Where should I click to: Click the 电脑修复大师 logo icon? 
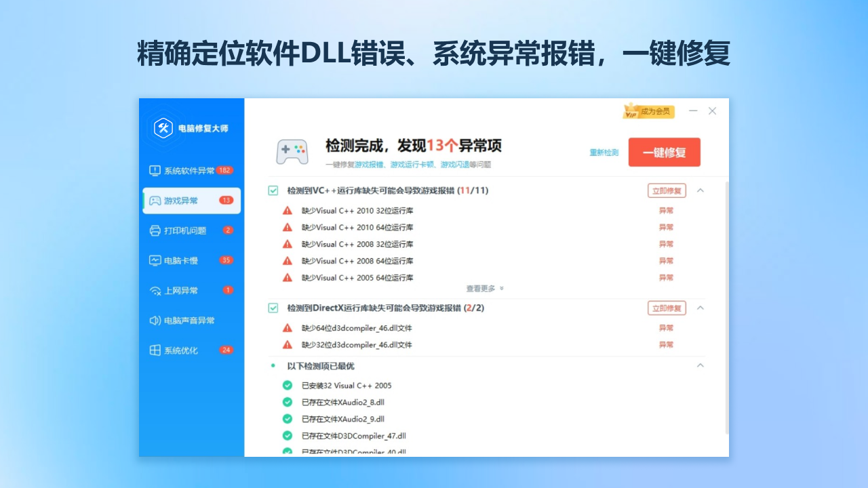[163, 127]
